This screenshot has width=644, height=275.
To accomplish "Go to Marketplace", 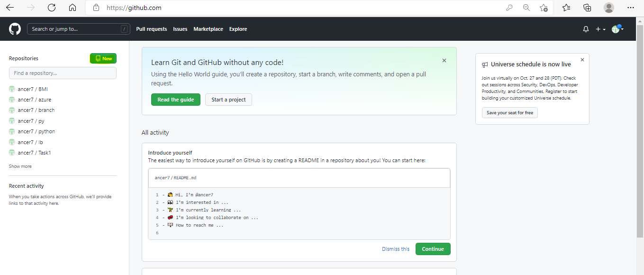I will click(x=208, y=29).
